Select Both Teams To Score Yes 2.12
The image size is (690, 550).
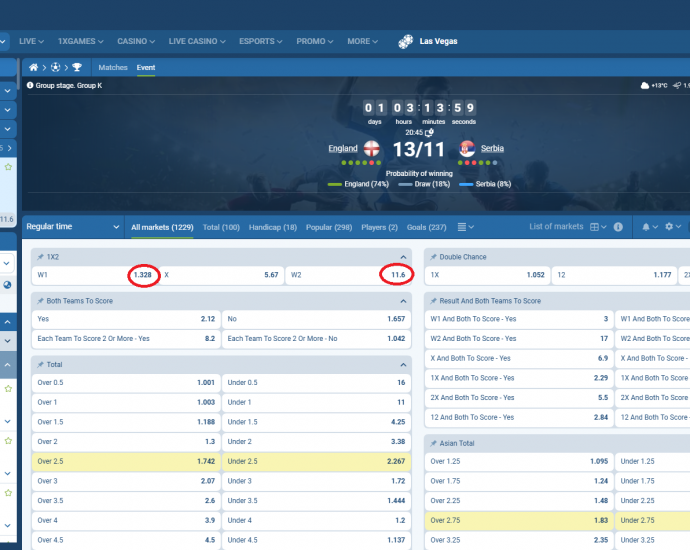coord(126,319)
